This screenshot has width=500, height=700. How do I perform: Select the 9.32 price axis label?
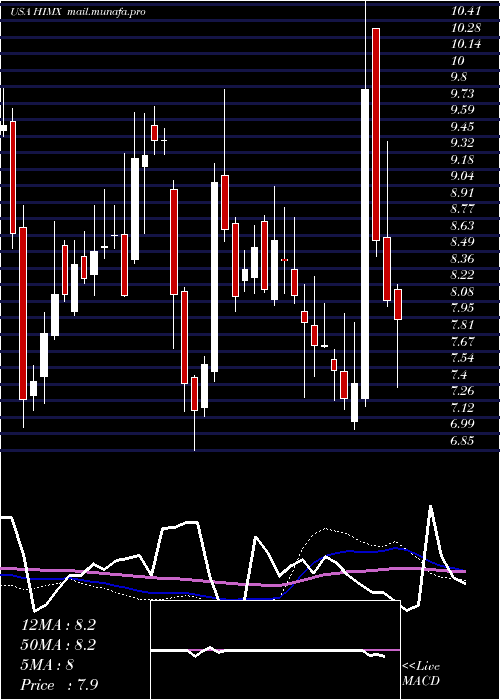click(x=463, y=143)
